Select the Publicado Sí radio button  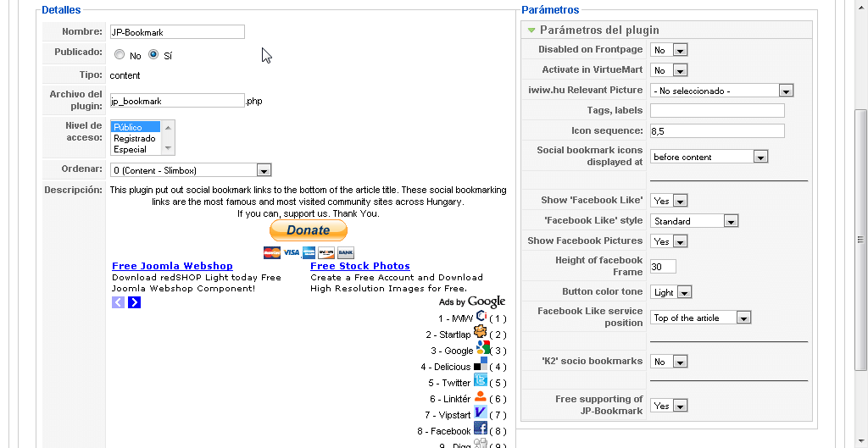[x=153, y=54]
